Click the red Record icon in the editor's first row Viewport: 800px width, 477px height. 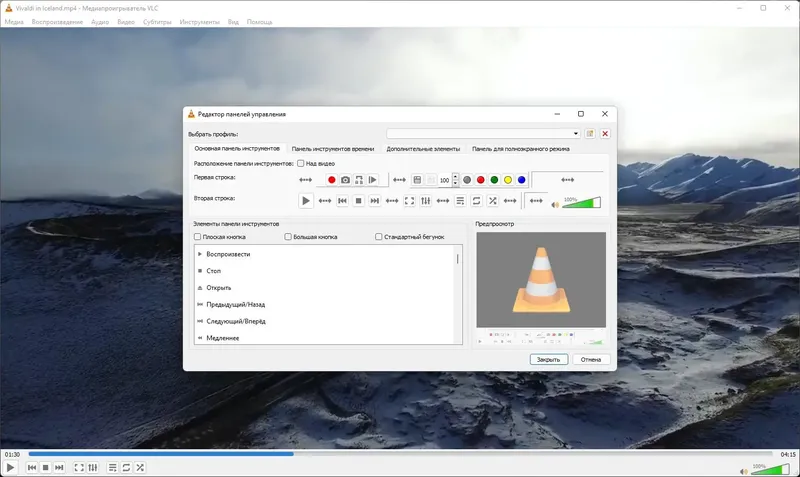pos(332,180)
